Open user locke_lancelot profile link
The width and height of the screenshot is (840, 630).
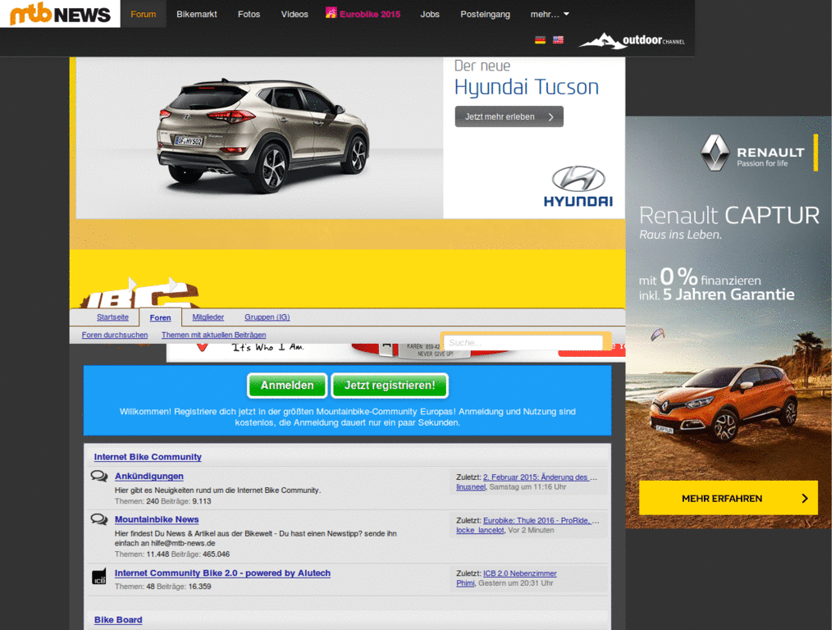click(480, 531)
